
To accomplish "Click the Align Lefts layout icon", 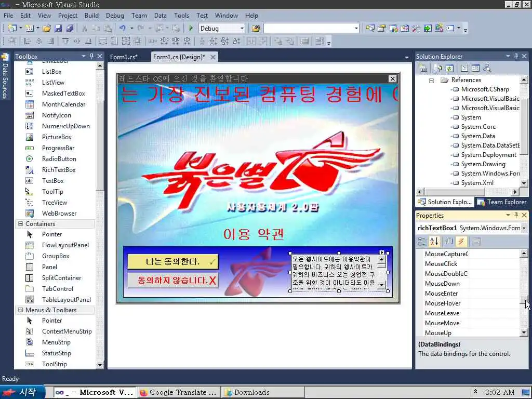I will pos(28,42).
